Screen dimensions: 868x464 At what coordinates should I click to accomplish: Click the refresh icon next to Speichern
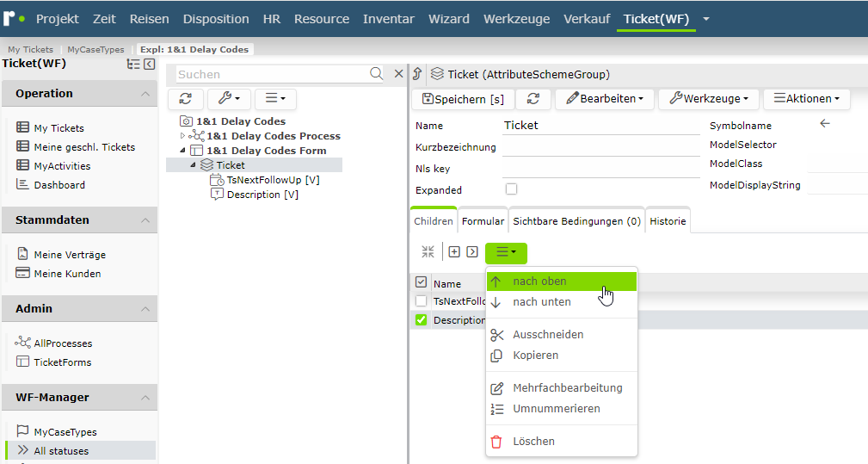click(x=533, y=99)
